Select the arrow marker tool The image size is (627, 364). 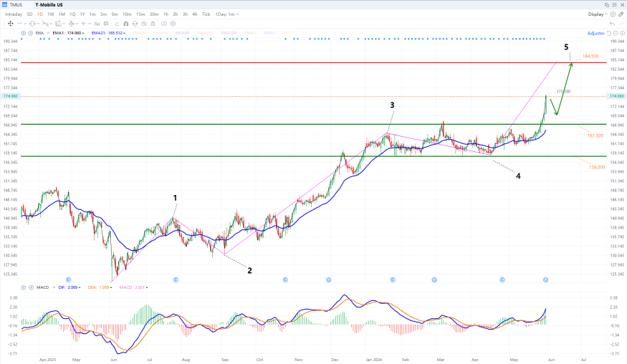click(85, 24)
